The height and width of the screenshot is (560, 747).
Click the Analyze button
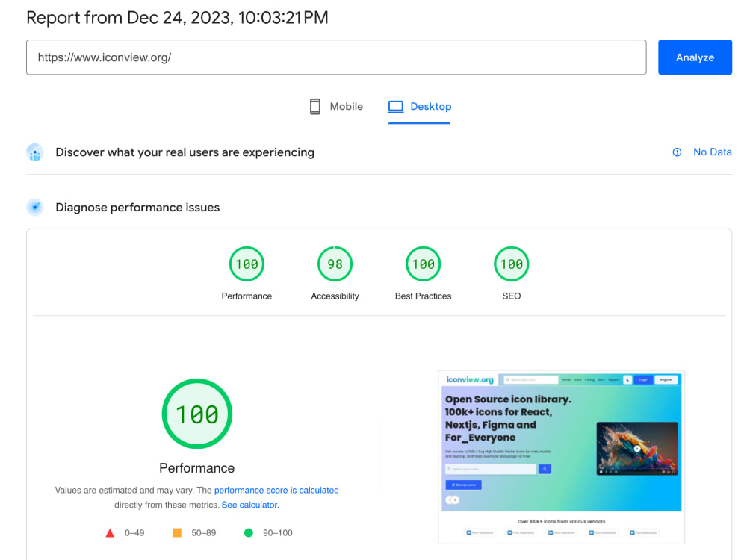click(695, 57)
